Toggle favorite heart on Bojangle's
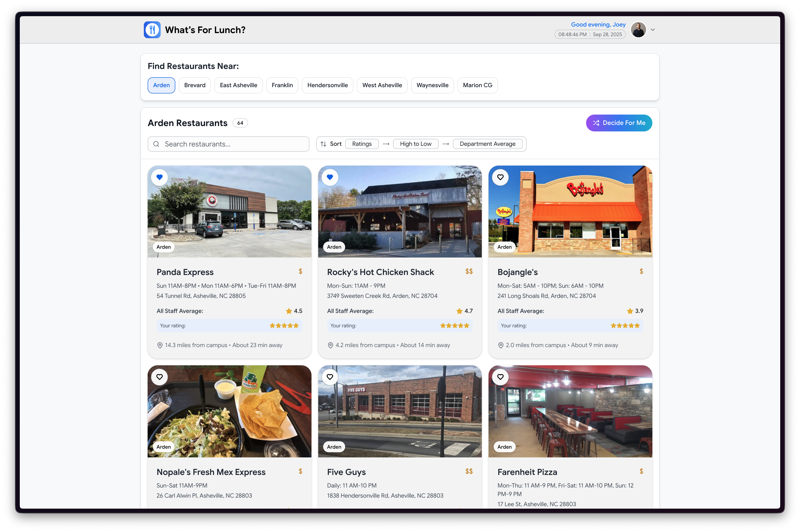This screenshot has height=532, width=800. [x=500, y=177]
